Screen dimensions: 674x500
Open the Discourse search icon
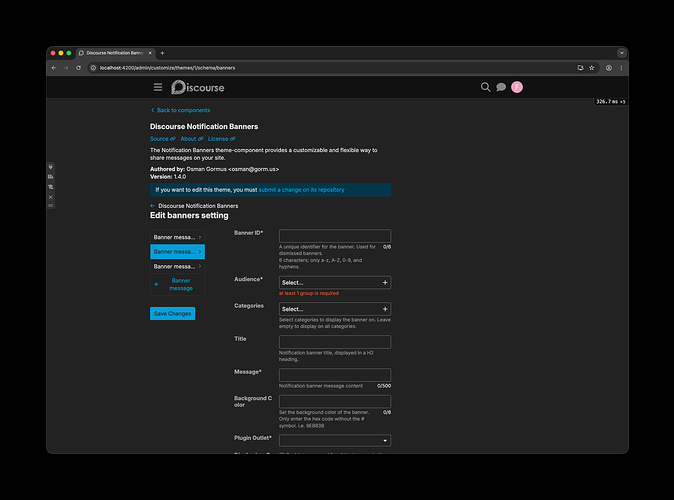tap(485, 87)
